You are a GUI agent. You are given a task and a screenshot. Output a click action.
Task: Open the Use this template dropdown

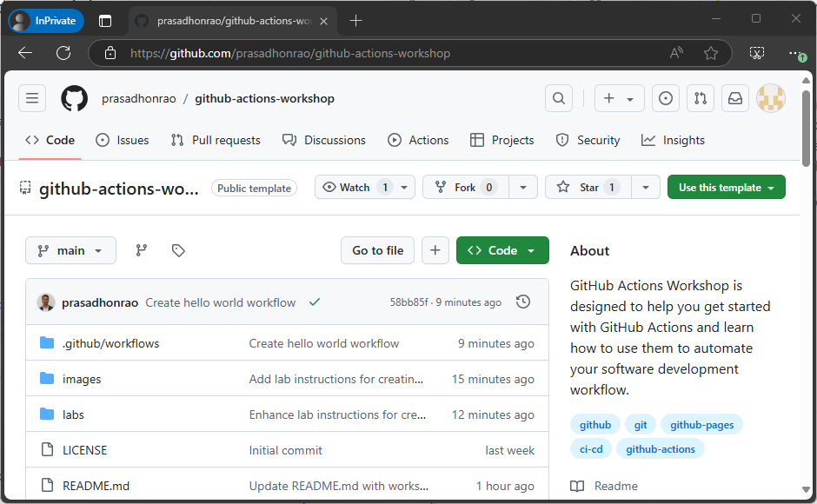(x=727, y=187)
